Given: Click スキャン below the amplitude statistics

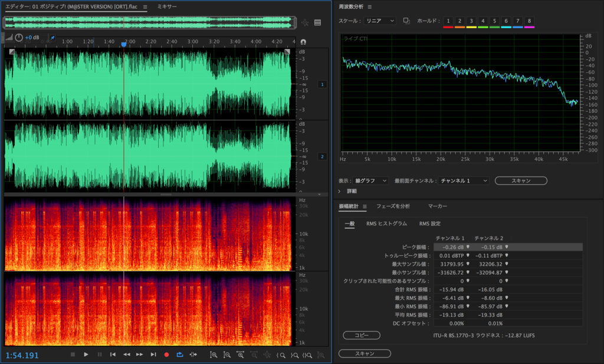Looking at the screenshot, I should point(365,353).
